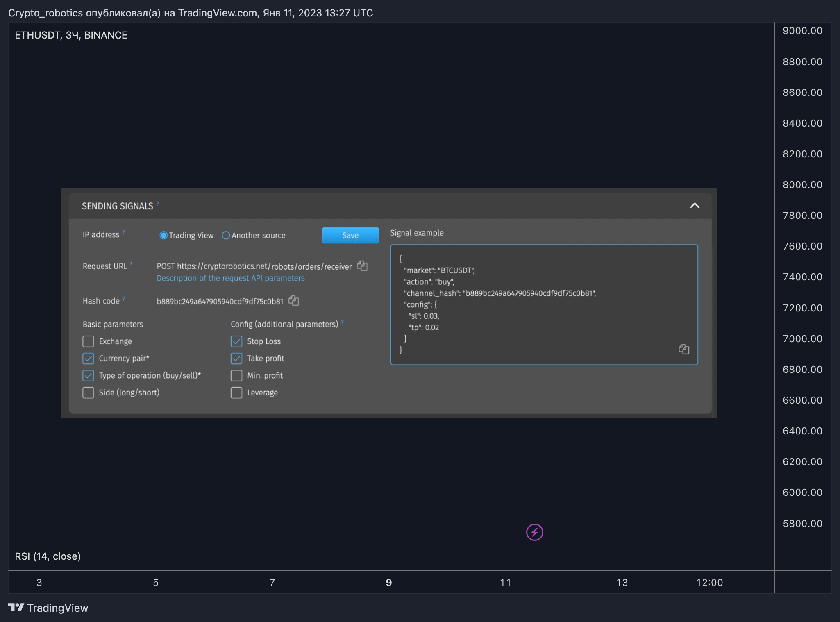Open the help tooltip next to SENDING SIGNALS

158,203
